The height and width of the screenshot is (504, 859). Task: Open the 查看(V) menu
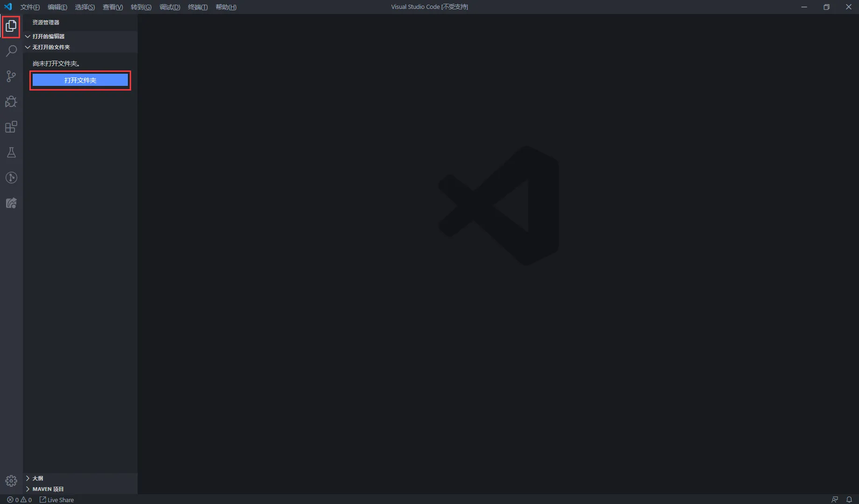point(113,7)
